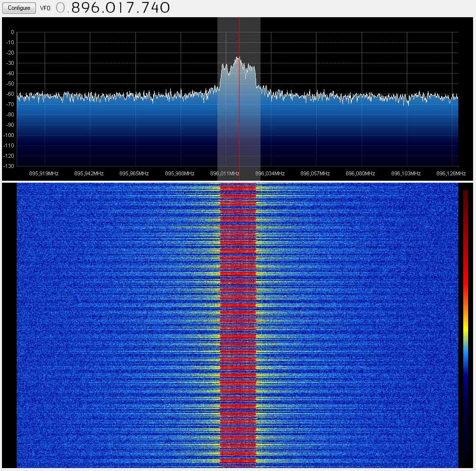Screen dimensions: 476x471
Task: Open the Configure dialog
Action: (19, 8)
